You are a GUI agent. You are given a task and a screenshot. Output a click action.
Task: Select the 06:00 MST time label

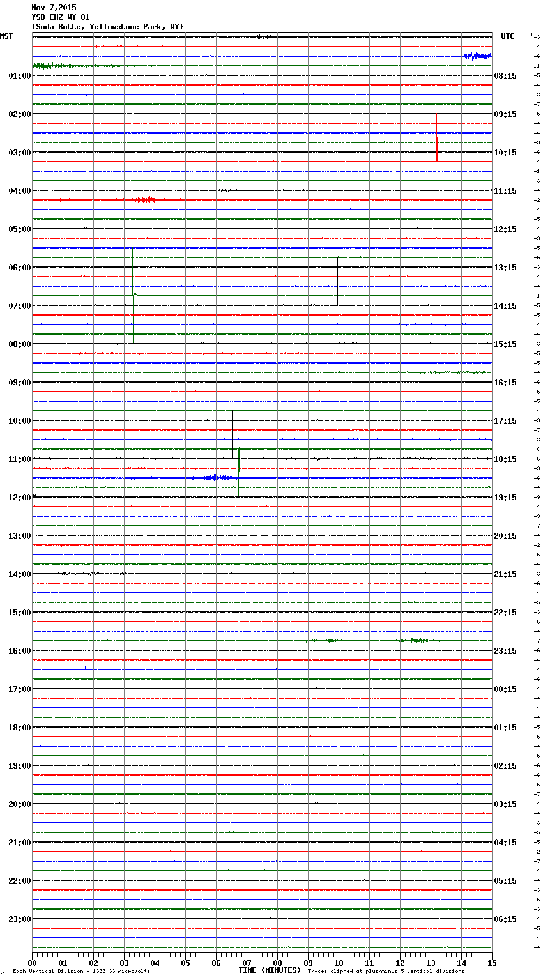tap(20, 268)
